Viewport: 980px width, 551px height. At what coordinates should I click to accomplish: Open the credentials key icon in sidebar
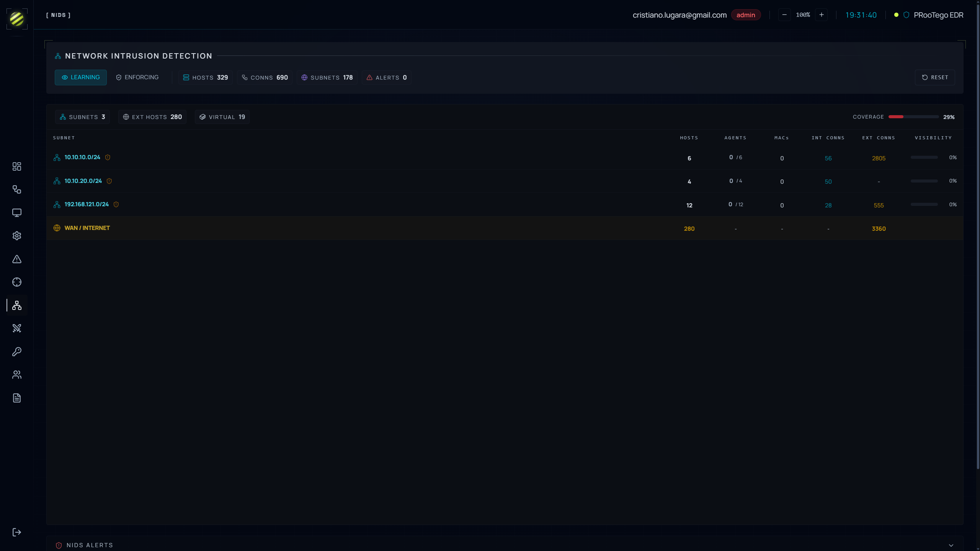17,352
